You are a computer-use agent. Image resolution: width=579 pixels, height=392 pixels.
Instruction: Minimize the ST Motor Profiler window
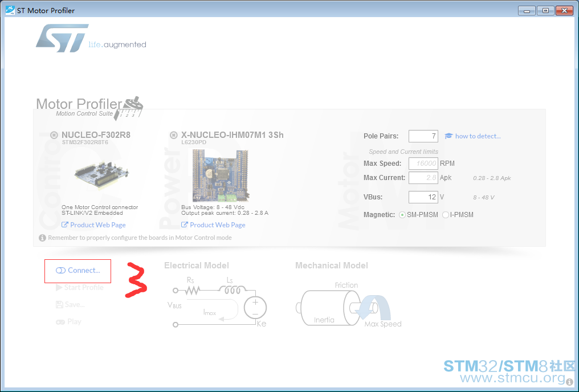click(527, 11)
